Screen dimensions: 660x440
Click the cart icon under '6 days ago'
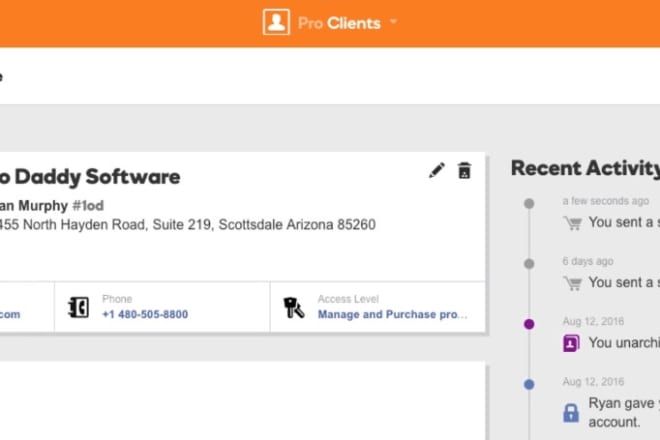coord(573,283)
